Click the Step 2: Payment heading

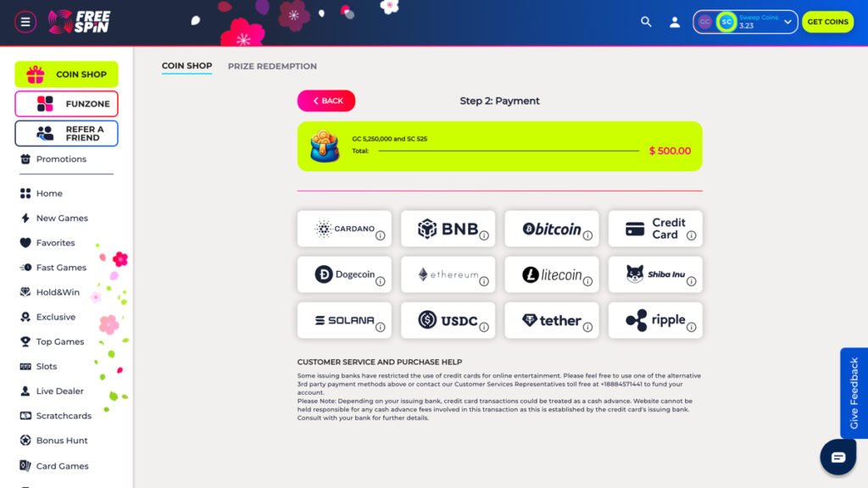tap(499, 102)
